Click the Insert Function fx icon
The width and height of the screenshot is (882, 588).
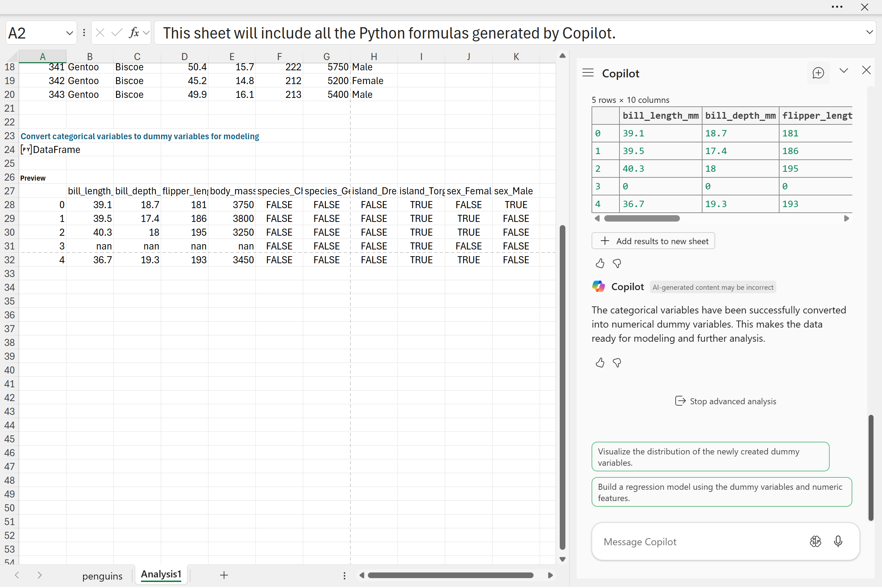[134, 33]
